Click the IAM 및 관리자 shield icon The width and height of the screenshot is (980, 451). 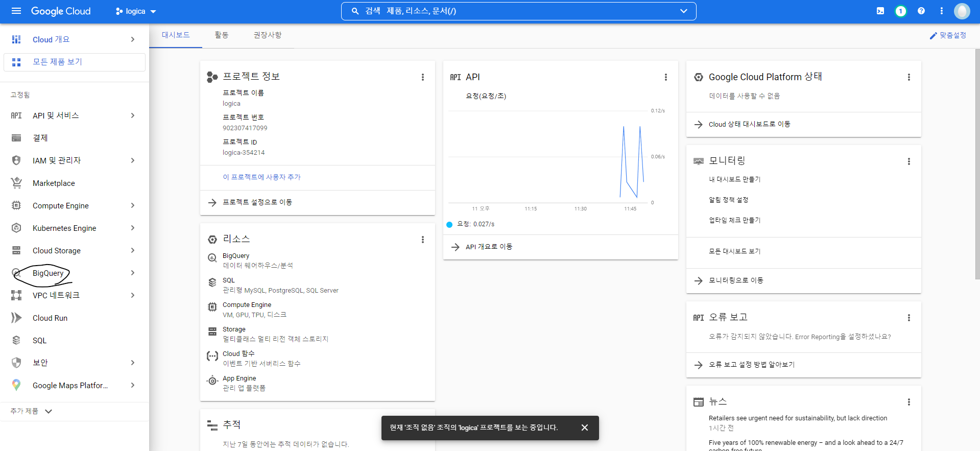[x=16, y=160]
